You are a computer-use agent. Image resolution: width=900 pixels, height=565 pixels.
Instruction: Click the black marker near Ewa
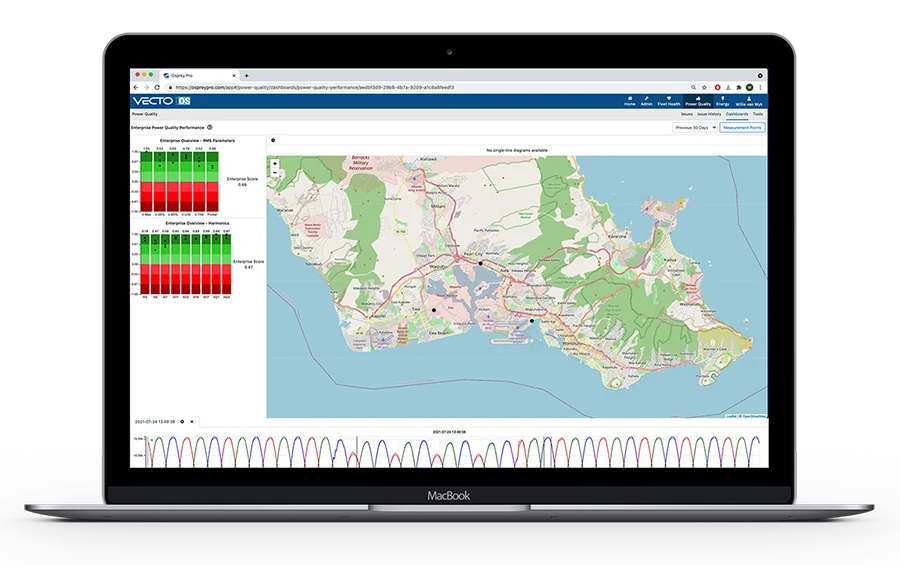click(x=433, y=310)
